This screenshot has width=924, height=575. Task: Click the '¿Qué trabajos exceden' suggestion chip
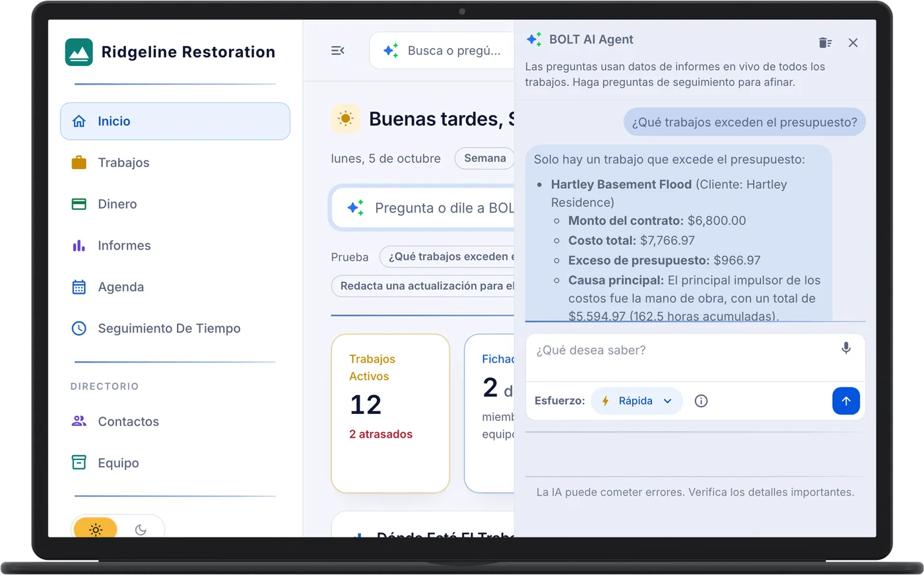tap(447, 257)
